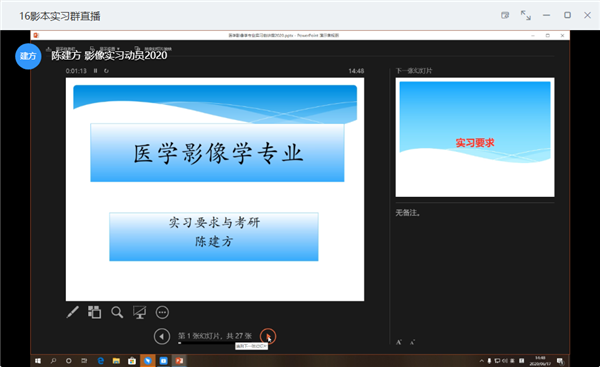Image resolution: width=600 pixels, height=367 pixels.
Task: Toggle black screen slideshow icon
Action: (x=139, y=312)
